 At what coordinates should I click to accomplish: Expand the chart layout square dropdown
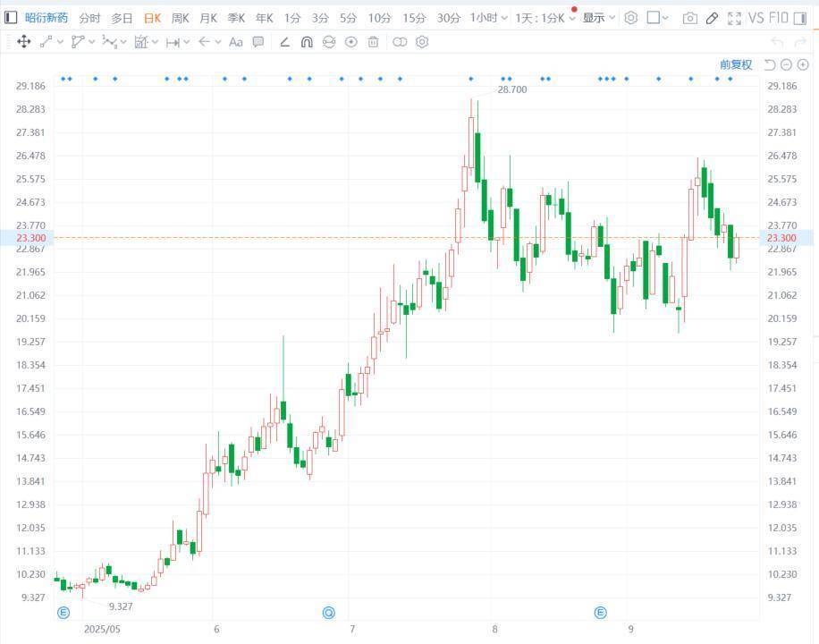tap(658, 18)
